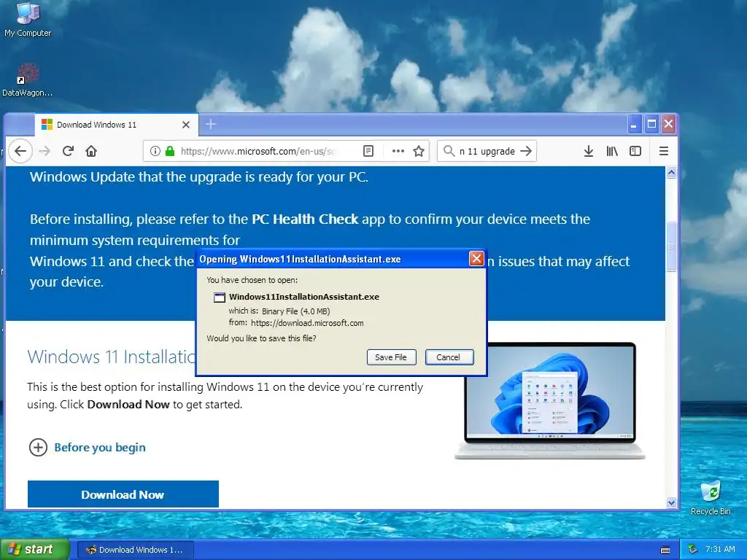The width and height of the screenshot is (747, 560).
Task: Open the Firefox hamburger menu
Action: click(x=663, y=151)
